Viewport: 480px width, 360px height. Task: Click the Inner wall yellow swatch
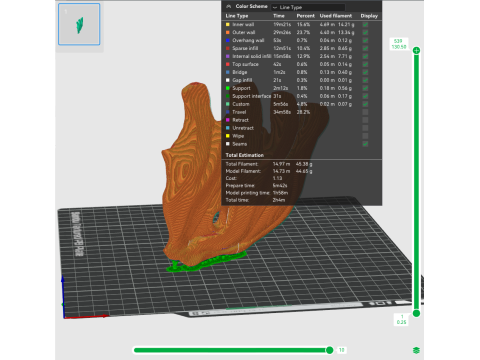pyautogui.click(x=228, y=24)
